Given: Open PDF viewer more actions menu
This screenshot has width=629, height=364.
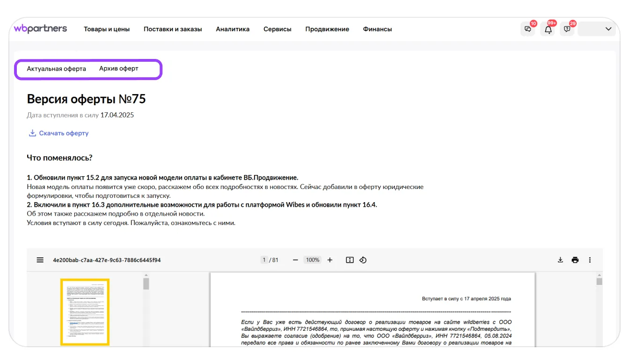Looking at the screenshot, I should (590, 260).
